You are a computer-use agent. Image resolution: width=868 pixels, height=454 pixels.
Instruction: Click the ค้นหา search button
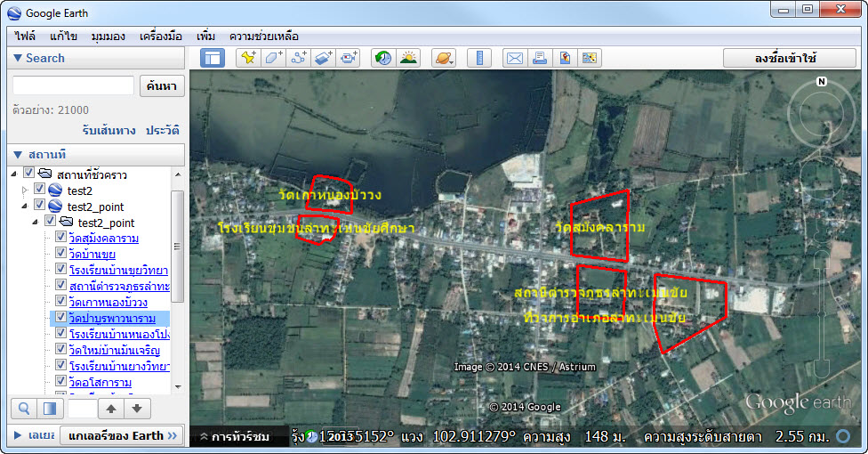tap(162, 86)
